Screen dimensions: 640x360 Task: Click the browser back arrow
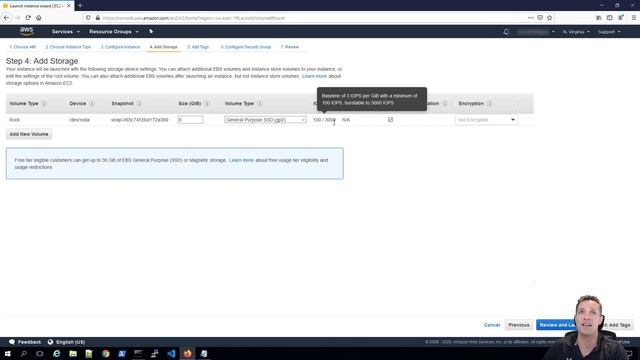6,18
